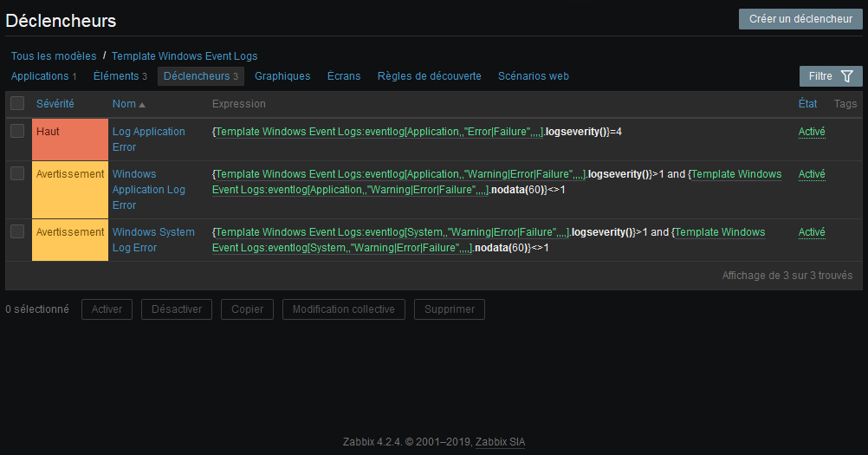Click the Créer un déclencheur button

pyautogui.click(x=800, y=19)
